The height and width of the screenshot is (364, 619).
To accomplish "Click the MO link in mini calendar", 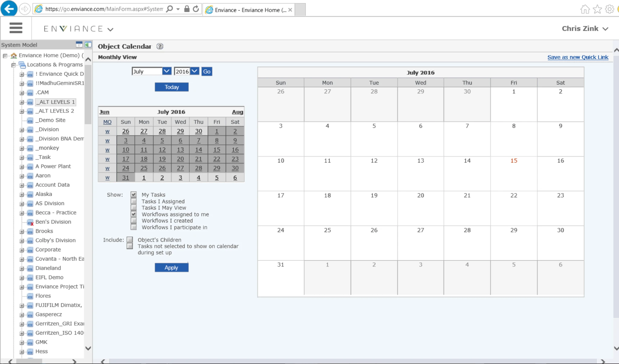I will click(107, 122).
